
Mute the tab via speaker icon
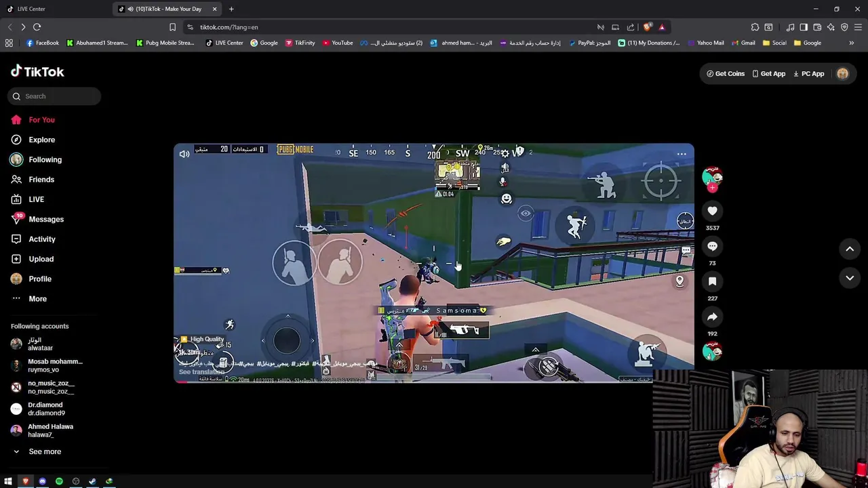pos(130,9)
